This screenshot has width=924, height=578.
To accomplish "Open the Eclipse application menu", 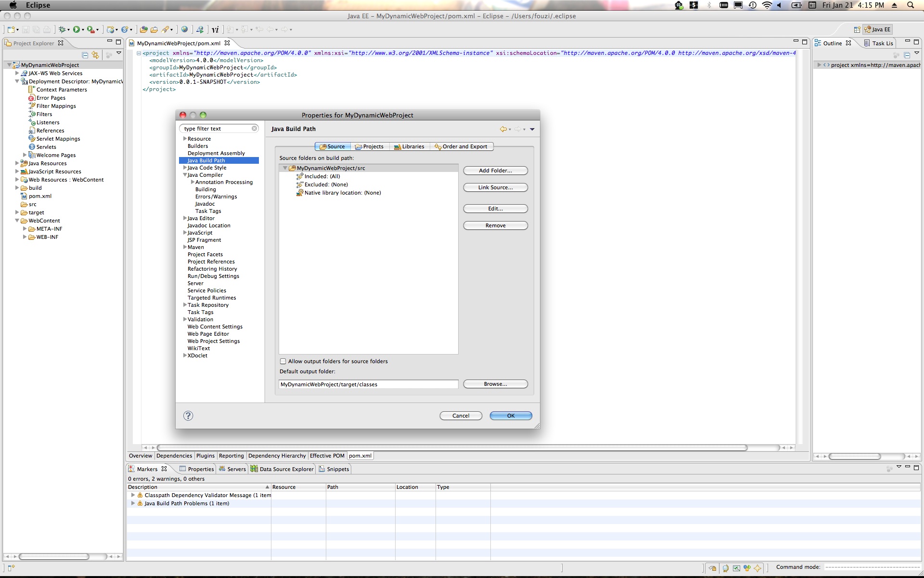I will 38,5.
